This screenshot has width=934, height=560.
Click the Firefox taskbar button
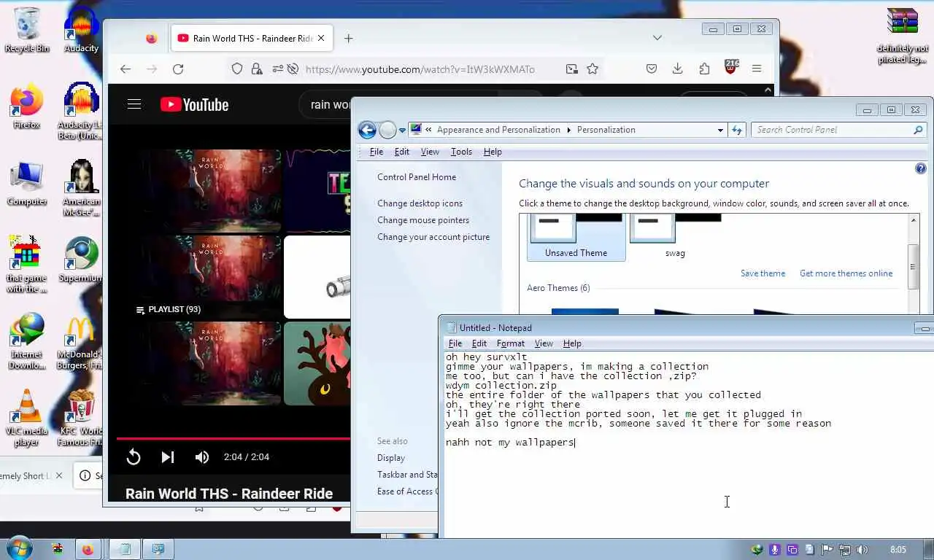click(x=88, y=550)
